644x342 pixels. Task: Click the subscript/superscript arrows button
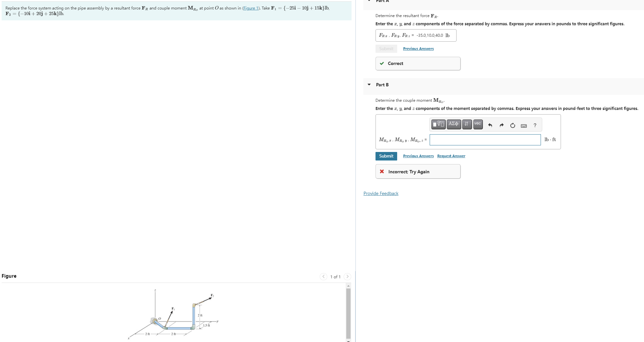coord(467,124)
